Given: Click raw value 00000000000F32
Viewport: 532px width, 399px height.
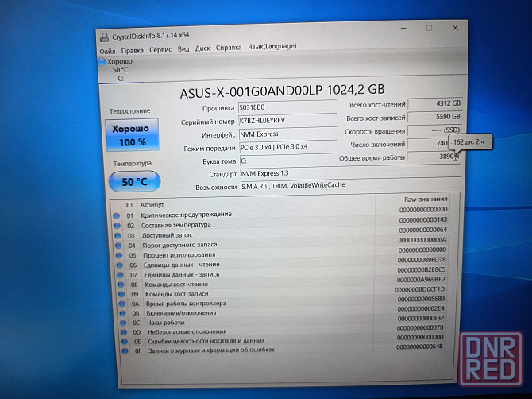Looking at the screenshot, I should (421, 319).
